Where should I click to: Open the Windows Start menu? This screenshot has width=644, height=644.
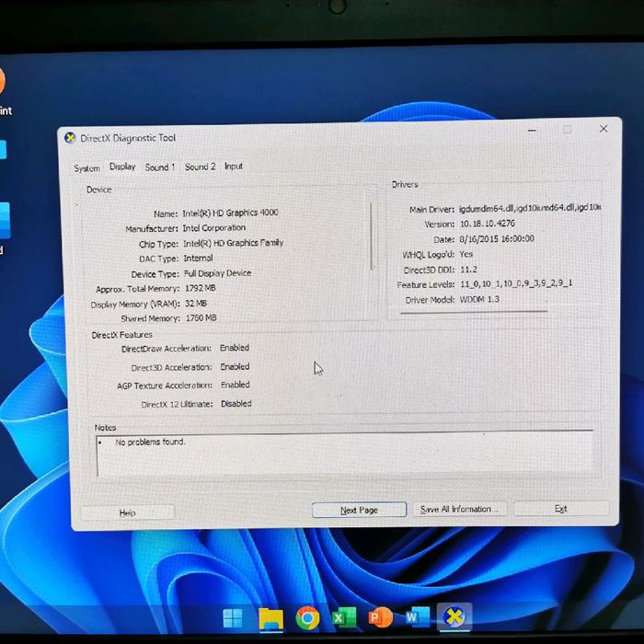coord(234,617)
